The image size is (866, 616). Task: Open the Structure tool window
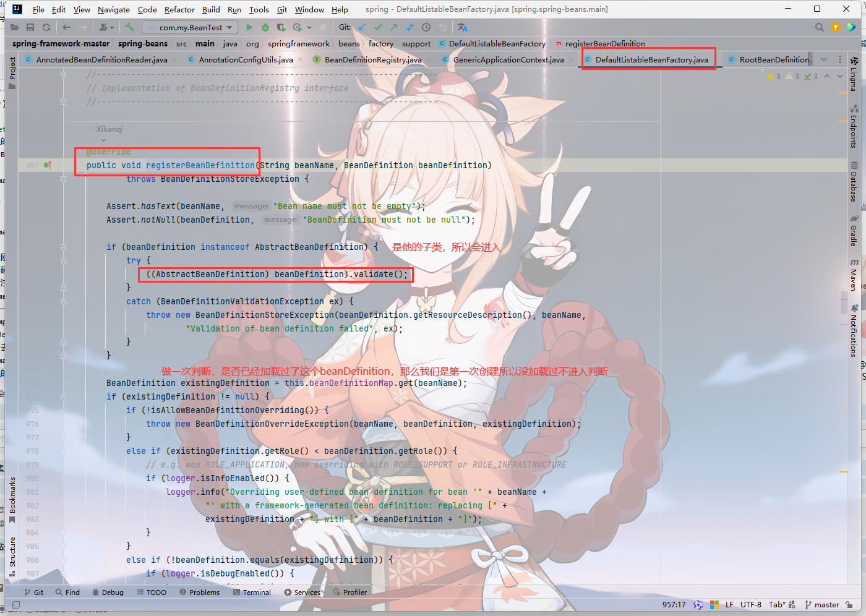pyautogui.click(x=12, y=557)
